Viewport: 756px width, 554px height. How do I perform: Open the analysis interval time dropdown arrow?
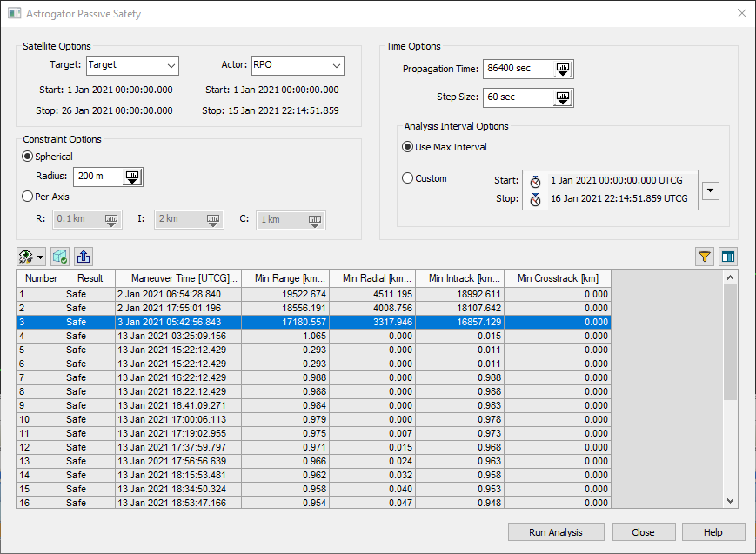point(711,190)
